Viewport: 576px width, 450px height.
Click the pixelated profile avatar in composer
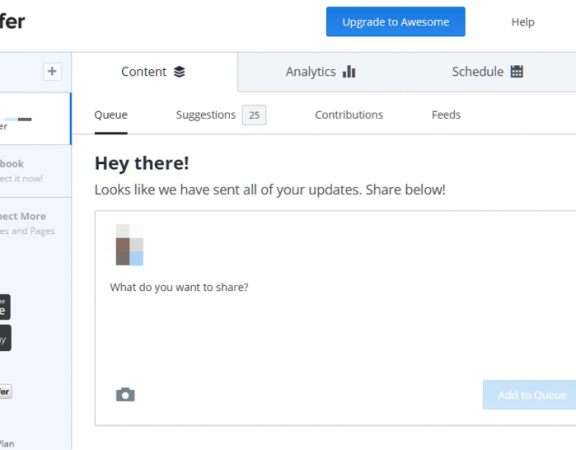129,245
